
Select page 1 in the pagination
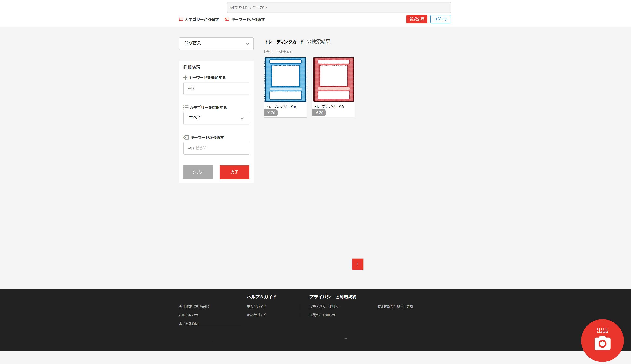[357, 264]
